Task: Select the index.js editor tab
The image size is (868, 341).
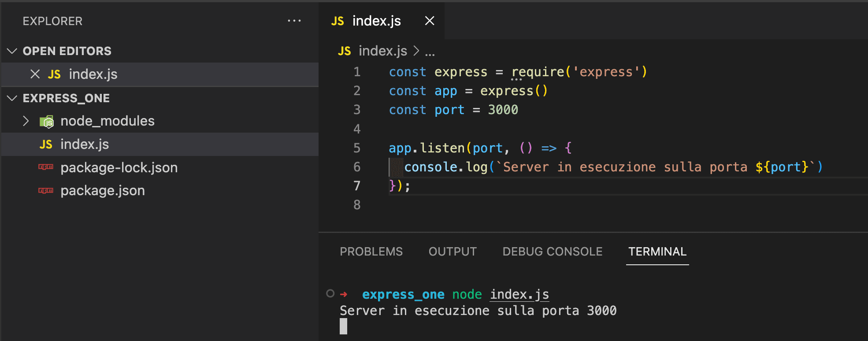Action: [x=382, y=21]
